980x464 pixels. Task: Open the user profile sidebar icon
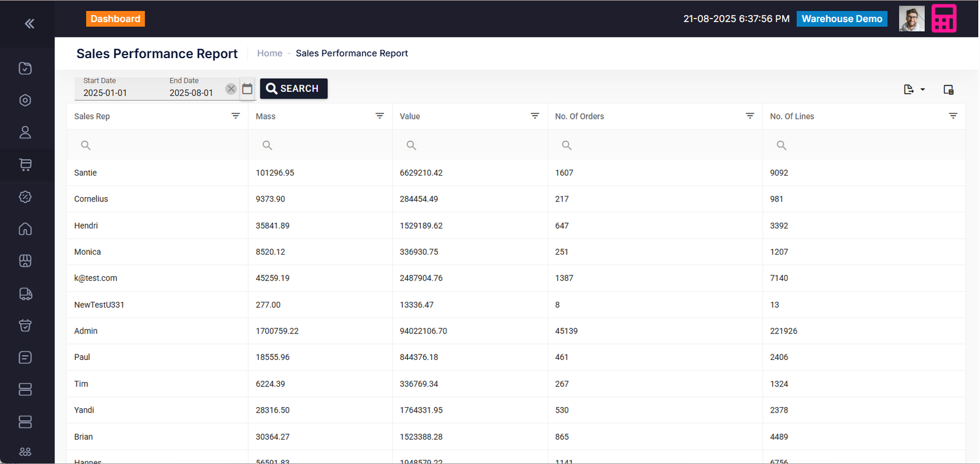[x=25, y=132]
